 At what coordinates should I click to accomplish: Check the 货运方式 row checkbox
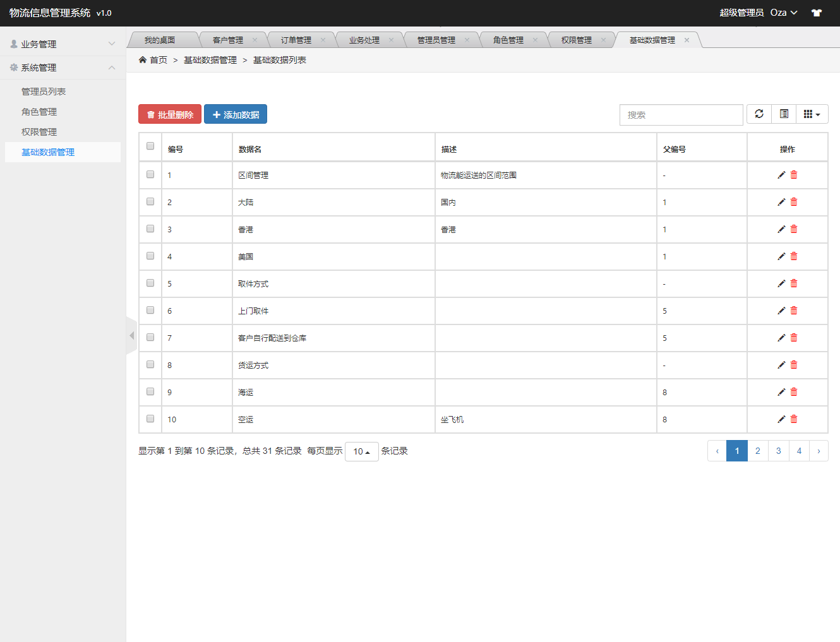coord(150,364)
